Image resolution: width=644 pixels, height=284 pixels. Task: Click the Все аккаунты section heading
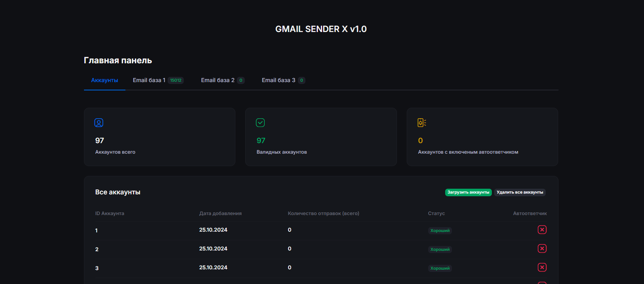tap(118, 192)
